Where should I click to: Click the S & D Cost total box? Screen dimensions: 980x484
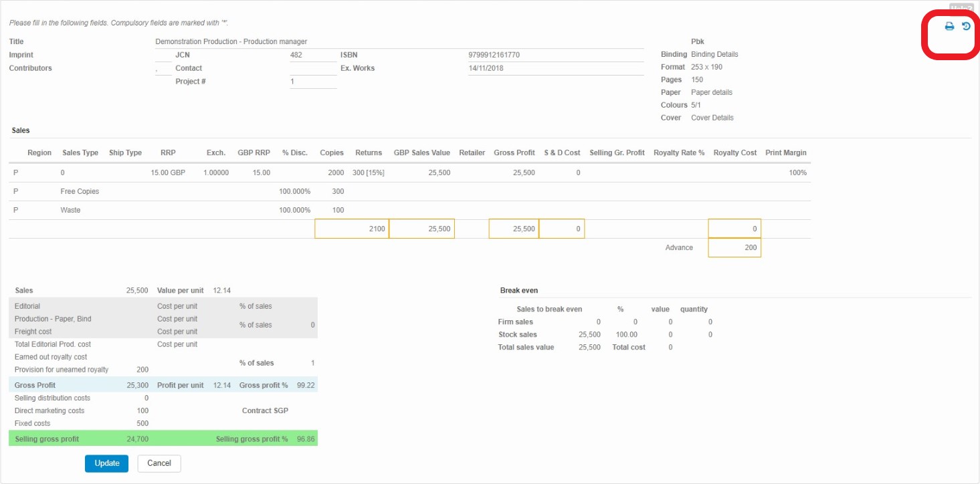(561, 229)
